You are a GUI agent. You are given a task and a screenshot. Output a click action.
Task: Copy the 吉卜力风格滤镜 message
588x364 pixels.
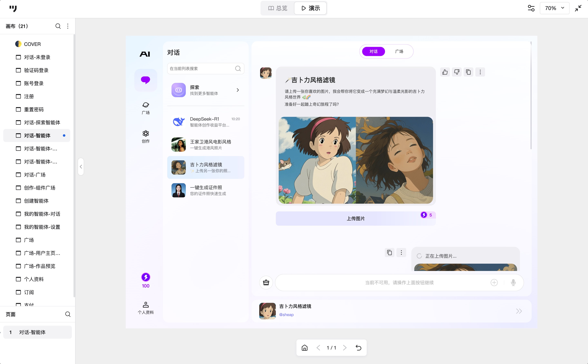click(468, 72)
